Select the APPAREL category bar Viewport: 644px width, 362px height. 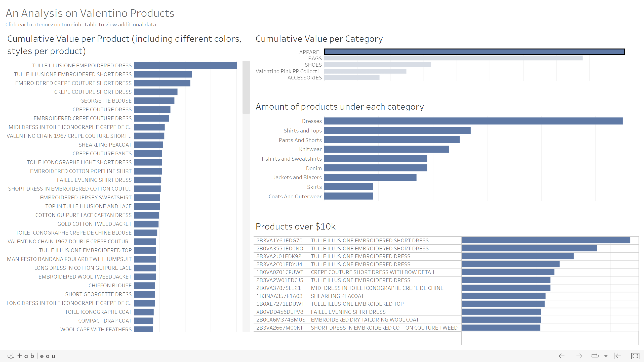pyautogui.click(x=474, y=52)
